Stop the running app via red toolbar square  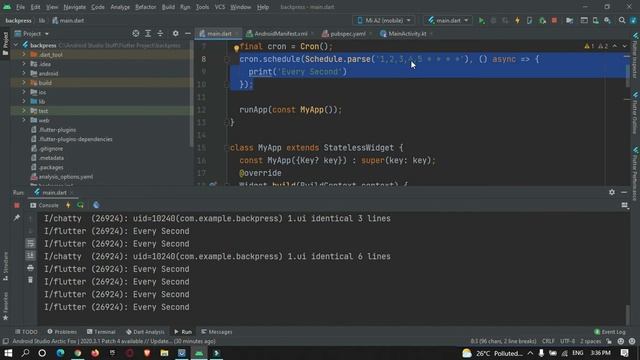(x=554, y=20)
